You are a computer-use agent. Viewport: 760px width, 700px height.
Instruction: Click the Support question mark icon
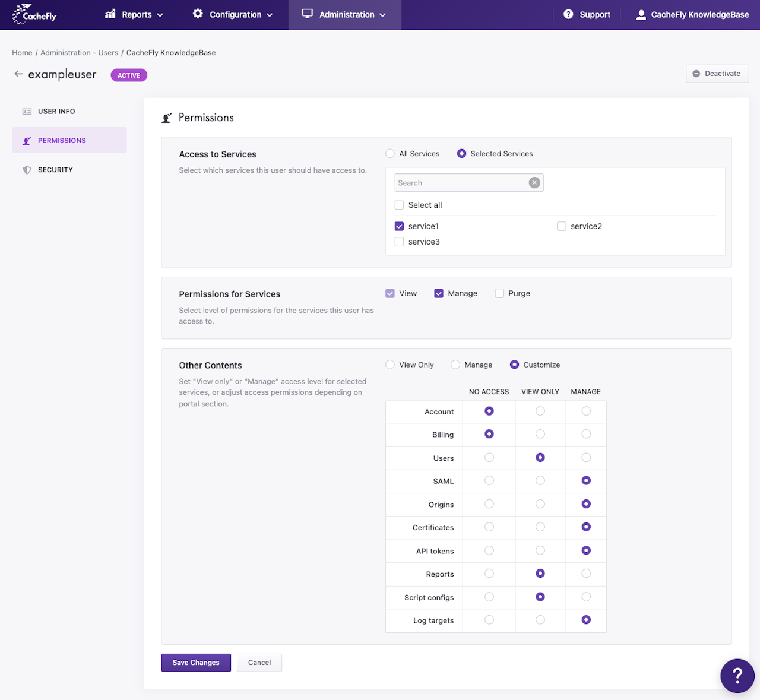pos(568,14)
